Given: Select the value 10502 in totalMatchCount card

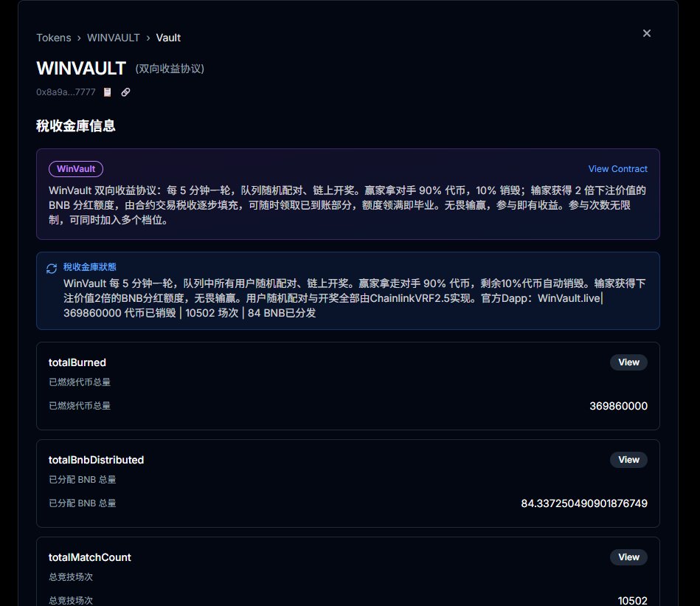Looking at the screenshot, I should (633, 601).
